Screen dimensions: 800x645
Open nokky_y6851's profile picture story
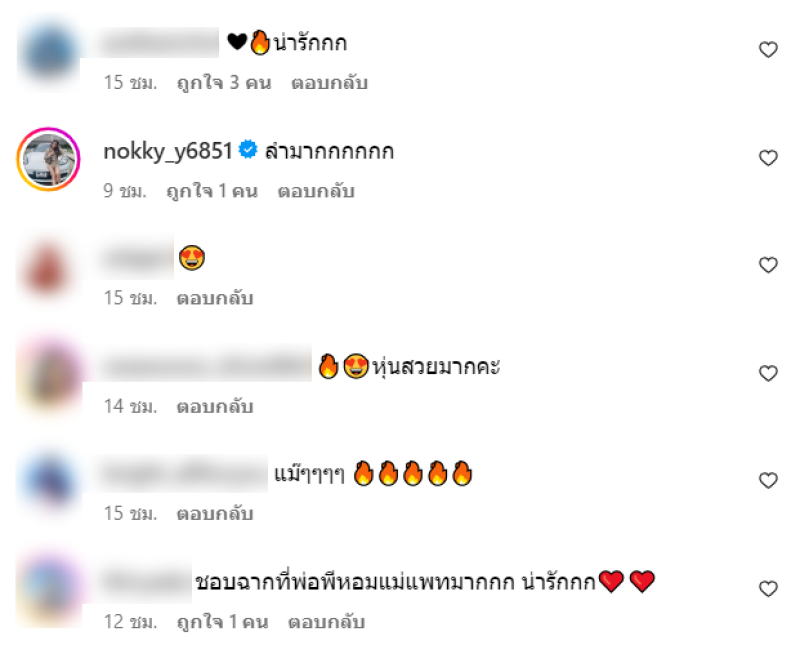pos(48,159)
